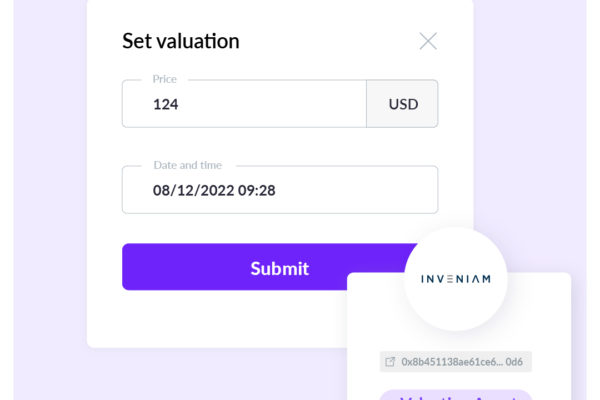Focus the Price input field showing 124
The image size is (600, 400).
[244, 104]
